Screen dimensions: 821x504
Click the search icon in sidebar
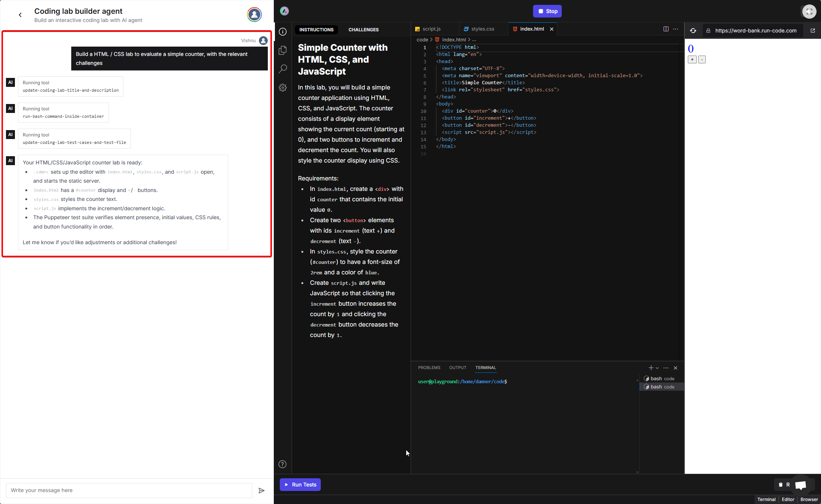[x=283, y=69]
